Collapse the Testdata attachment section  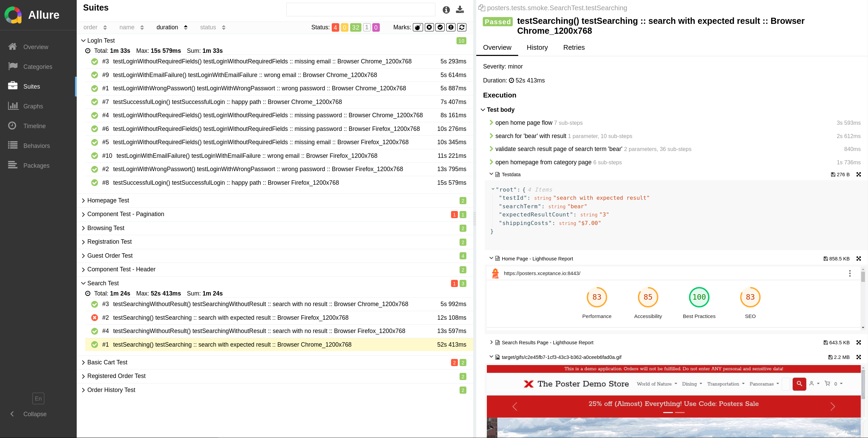[492, 174]
